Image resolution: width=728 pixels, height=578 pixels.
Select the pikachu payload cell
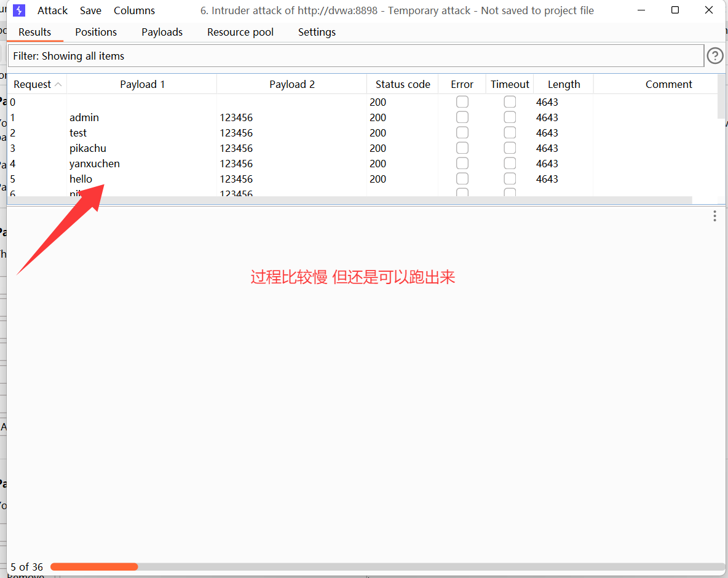point(88,148)
